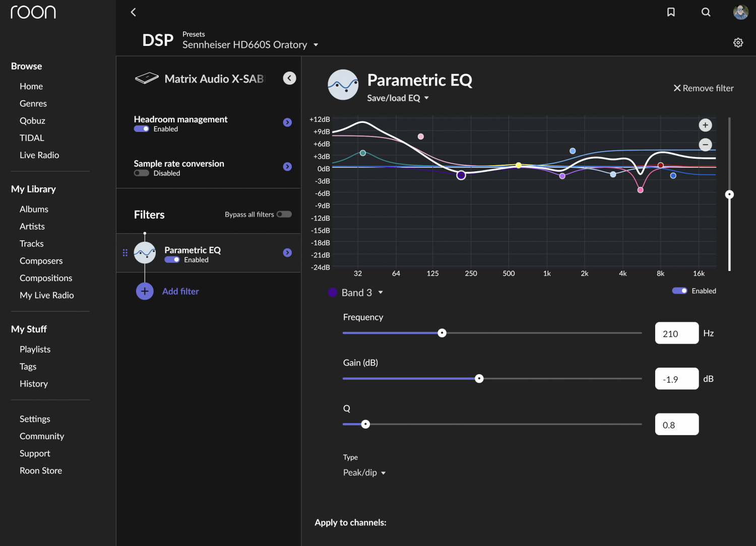Select the teal band point near 32 Hz
756x546 pixels.
pos(362,153)
